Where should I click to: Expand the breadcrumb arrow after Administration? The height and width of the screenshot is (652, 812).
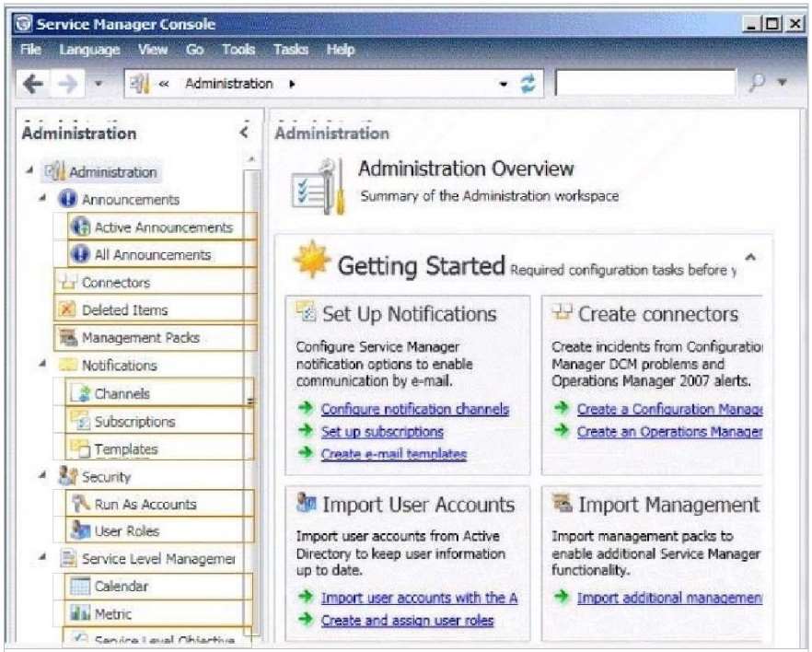point(292,84)
